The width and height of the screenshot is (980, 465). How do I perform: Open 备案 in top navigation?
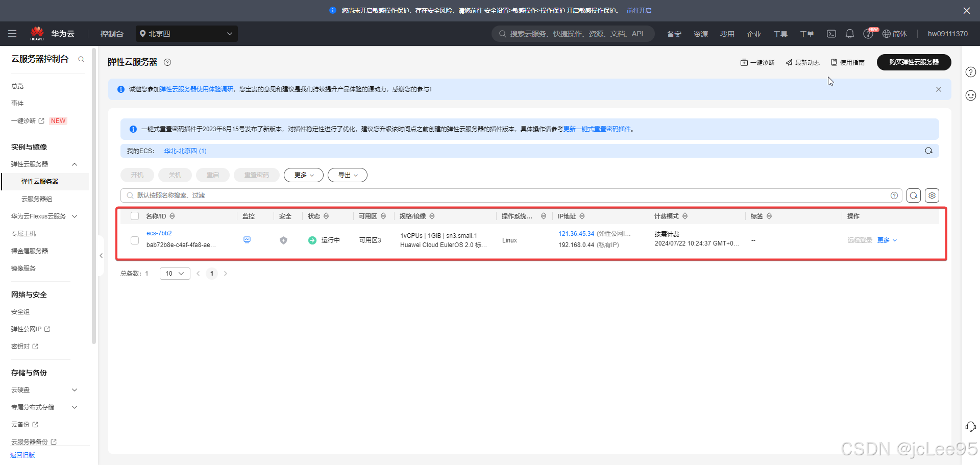[674, 34]
